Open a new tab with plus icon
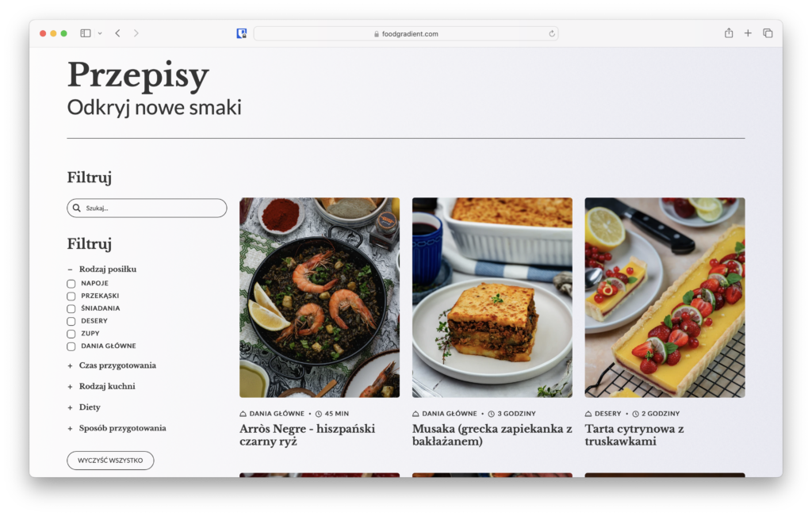 pos(748,33)
